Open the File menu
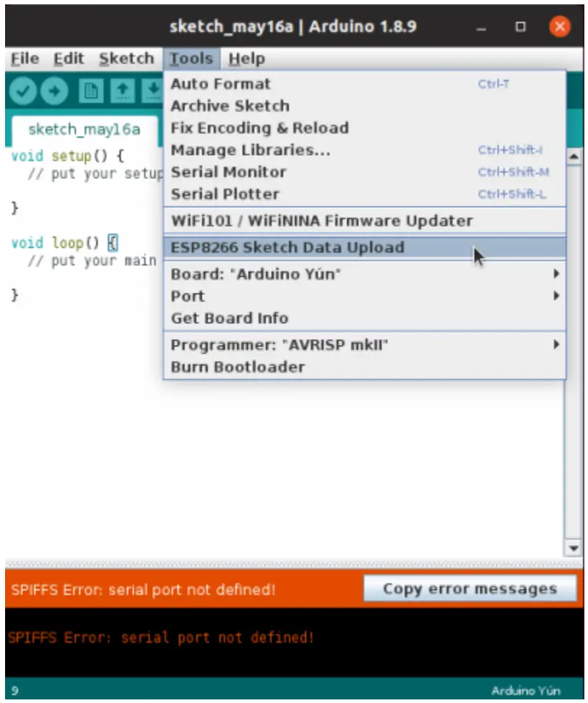The width and height of the screenshot is (588, 703). [25, 59]
